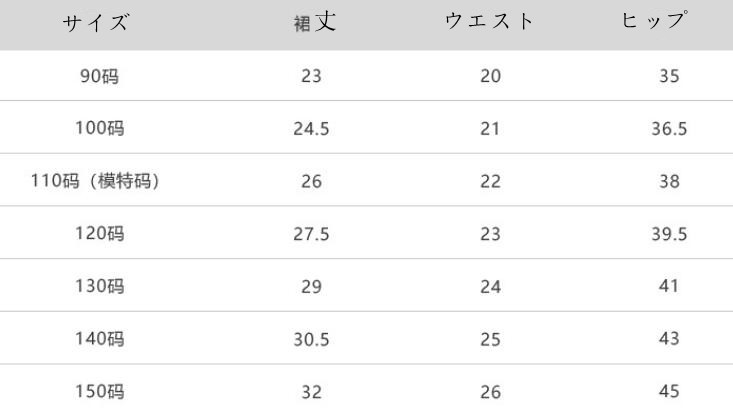
Task: Select the 120码 size row label
Action: (100, 233)
